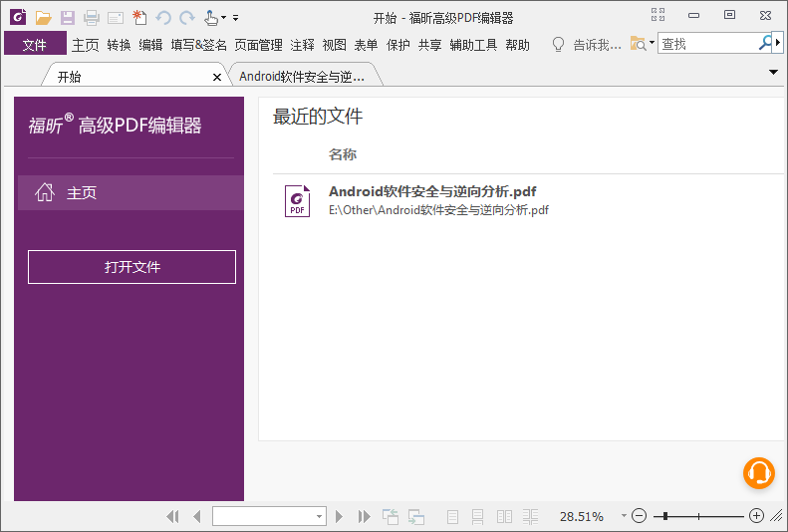The width and height of the screenshot is (788, 532).
Task: Click the magnifier search icon
Action: point(765,43)
